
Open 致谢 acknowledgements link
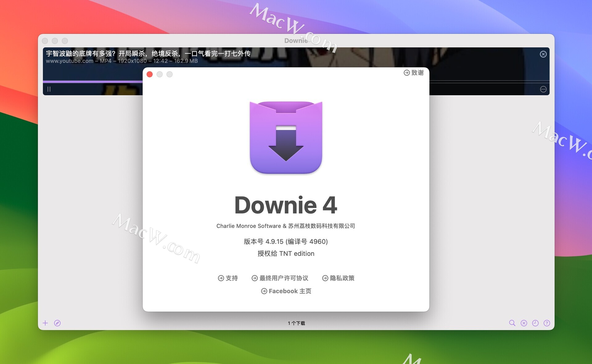(x=413, y=73)
